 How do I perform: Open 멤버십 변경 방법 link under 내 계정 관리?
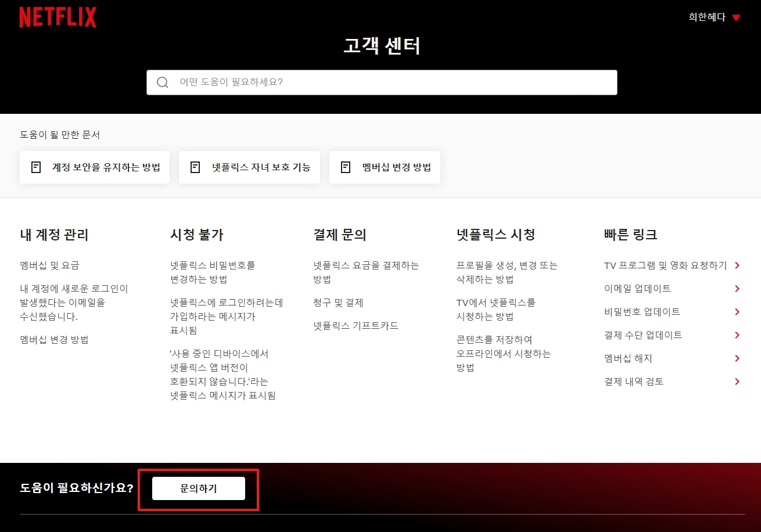point(54,340)
